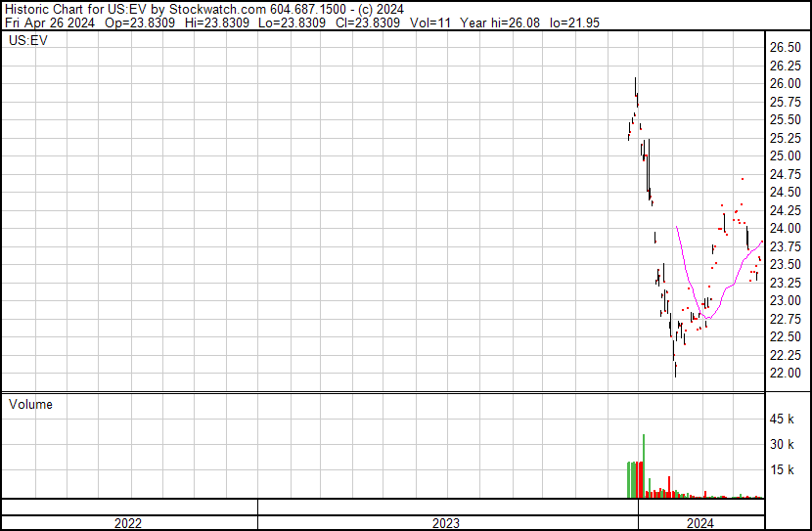Click the Op=23.8309 value in header
812x531 pixels.
pyautogui.click(x=140, y=23)
